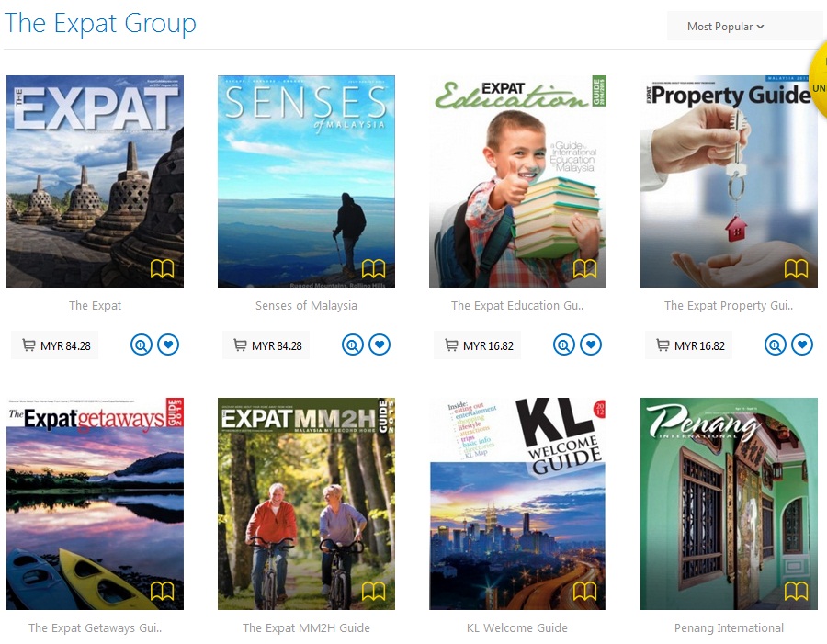Click 'The Expat MM2H Guide' title

point(306,627)
